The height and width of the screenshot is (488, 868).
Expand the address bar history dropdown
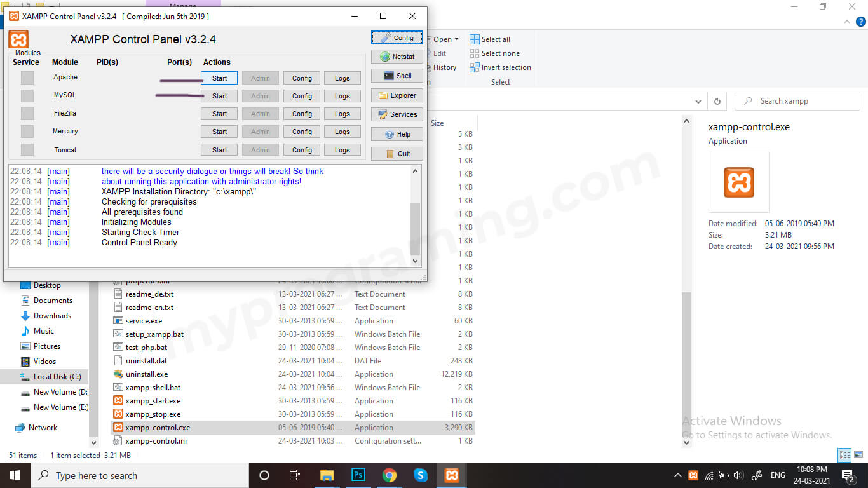click(x=698, y=101)
